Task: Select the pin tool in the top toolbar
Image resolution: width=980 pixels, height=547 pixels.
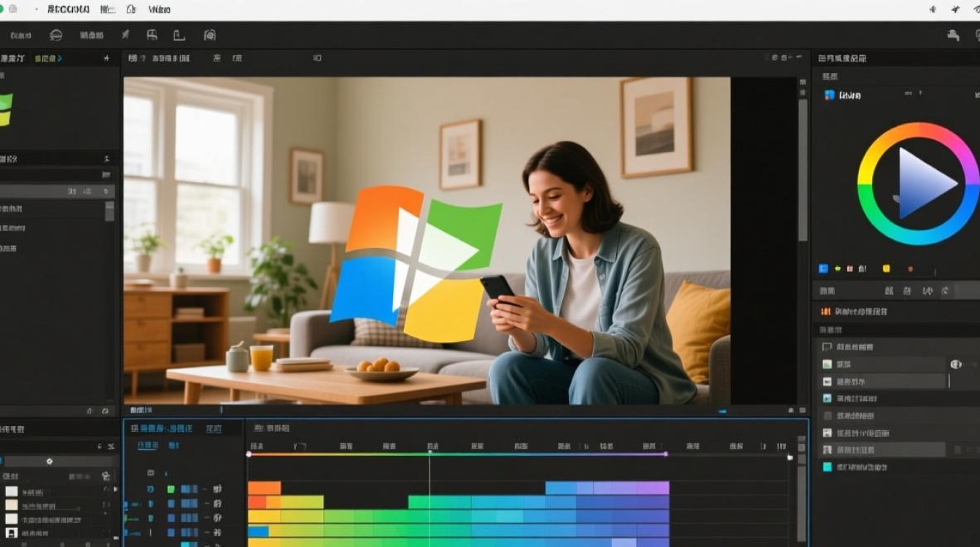Action: (x=125, y=35)
